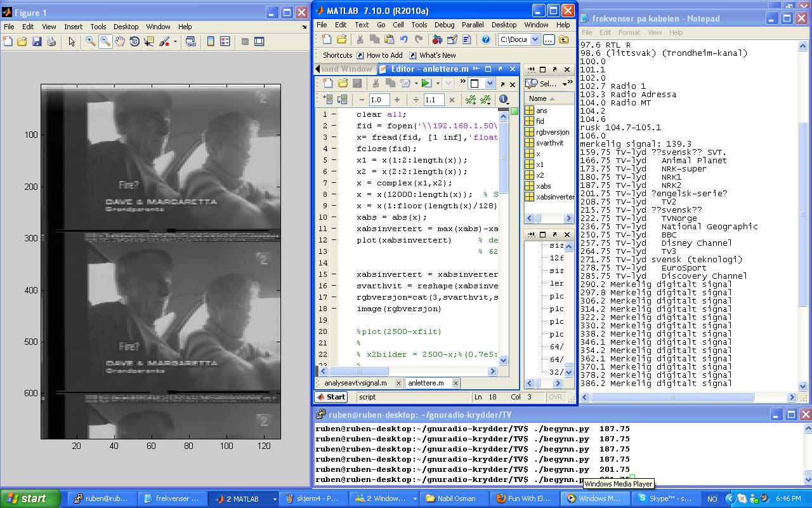Open Format menu in Notepad

click(629, 32)
